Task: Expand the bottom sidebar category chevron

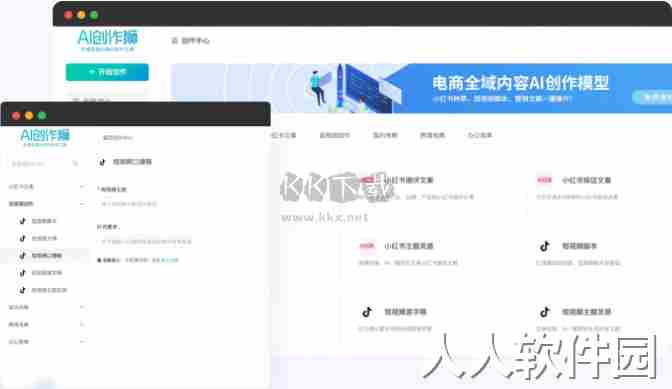Action: (x=82, y=342)
